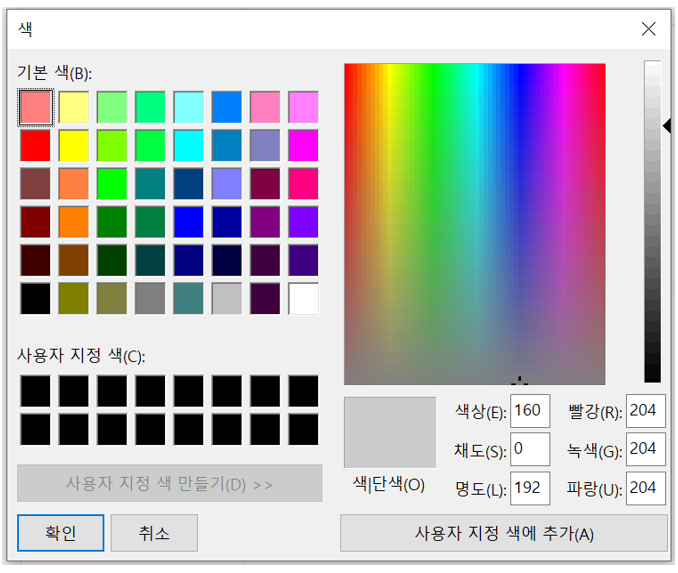The height and width of the screenshot is (573, 678).
Task: Select the chartreuse swatch in second row
Action: (112, 146)
